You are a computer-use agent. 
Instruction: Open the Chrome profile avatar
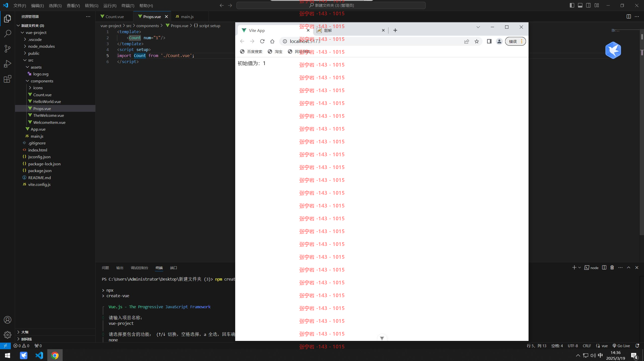click(499, 41)
